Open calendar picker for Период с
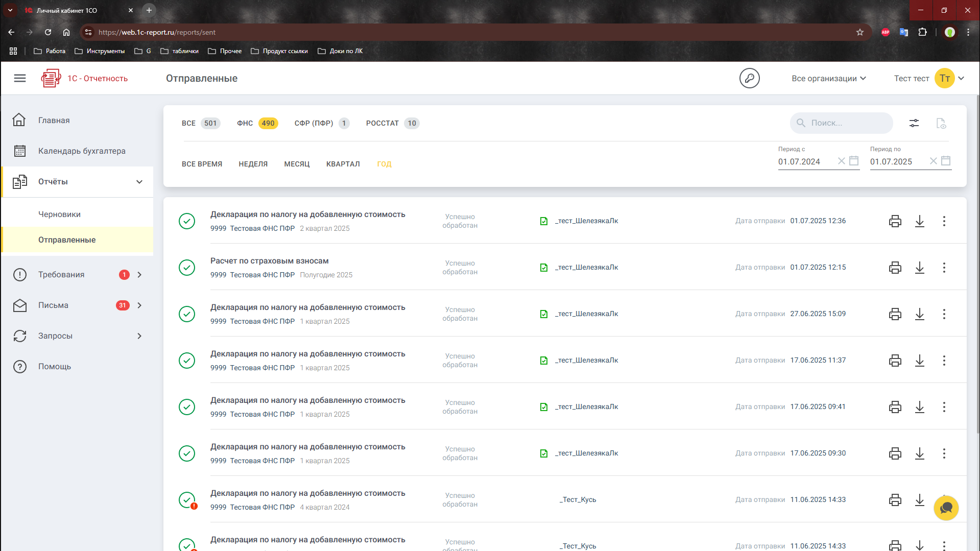 [854, 161]
